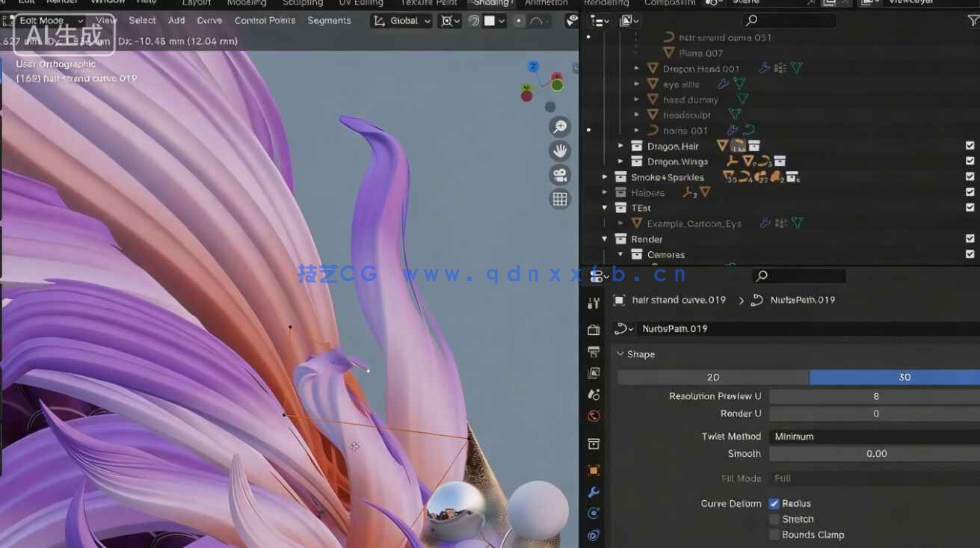Click the World Properties tab icon
This screenshot has height=548, width=980.
click(x=594, y=416)
